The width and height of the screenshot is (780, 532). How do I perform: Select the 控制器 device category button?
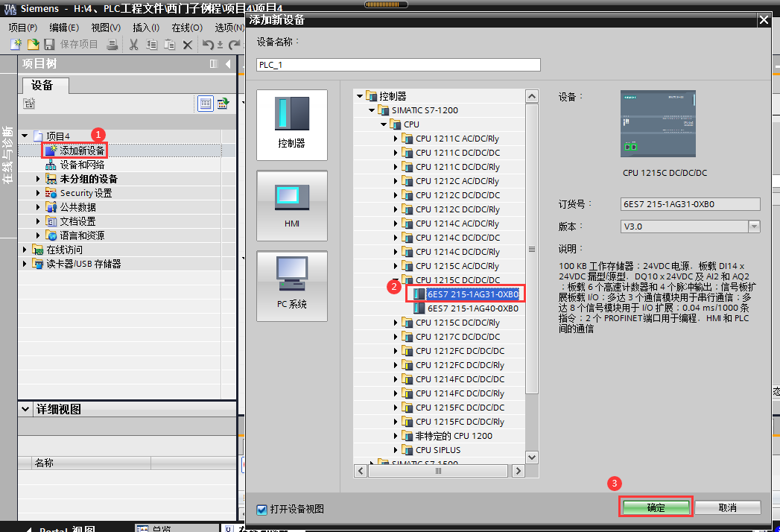tap(292, 125)
